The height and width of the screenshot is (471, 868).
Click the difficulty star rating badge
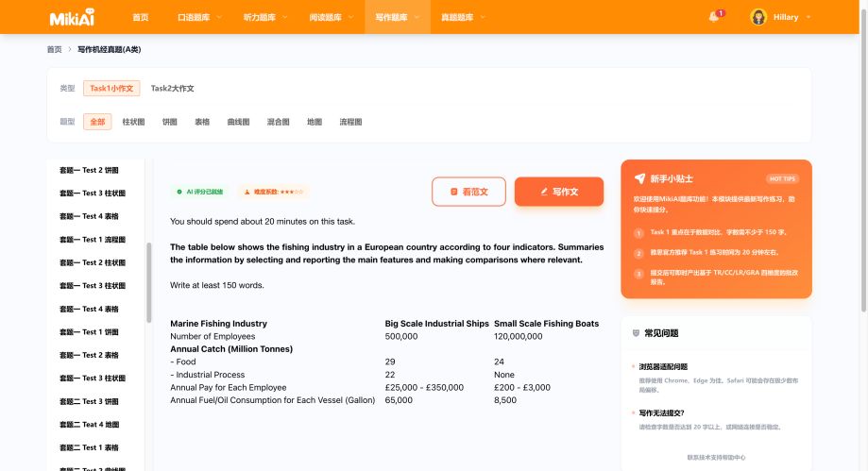274,192
